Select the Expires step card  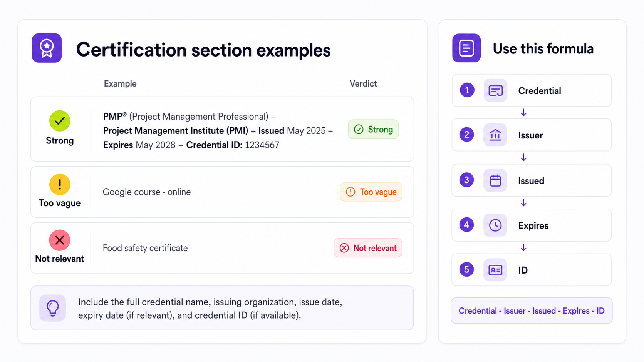(x=532, y=225)
